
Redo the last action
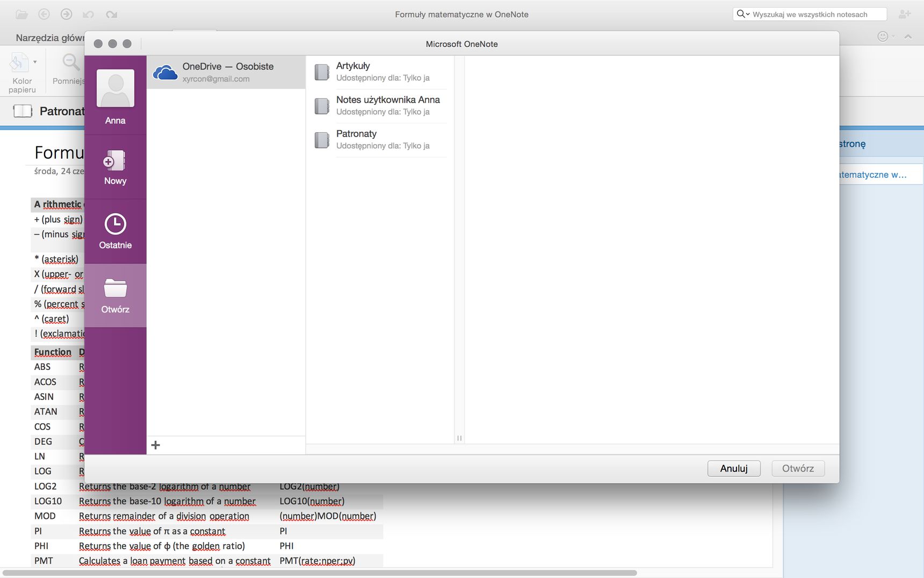pyautogui.click(x=111, y=15)
